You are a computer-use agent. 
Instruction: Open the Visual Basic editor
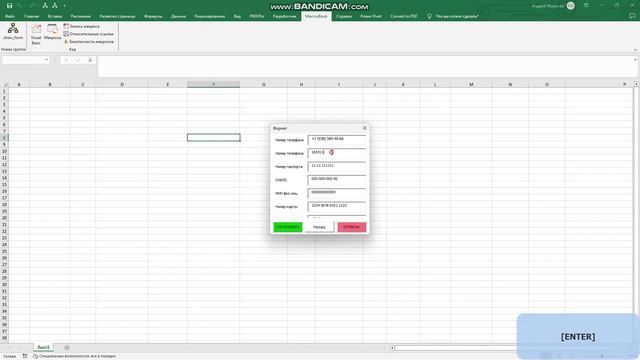tap(36, 34)
